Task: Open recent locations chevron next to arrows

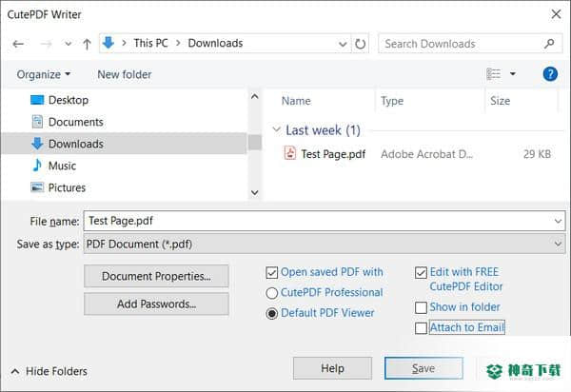Action: (69, 44)
